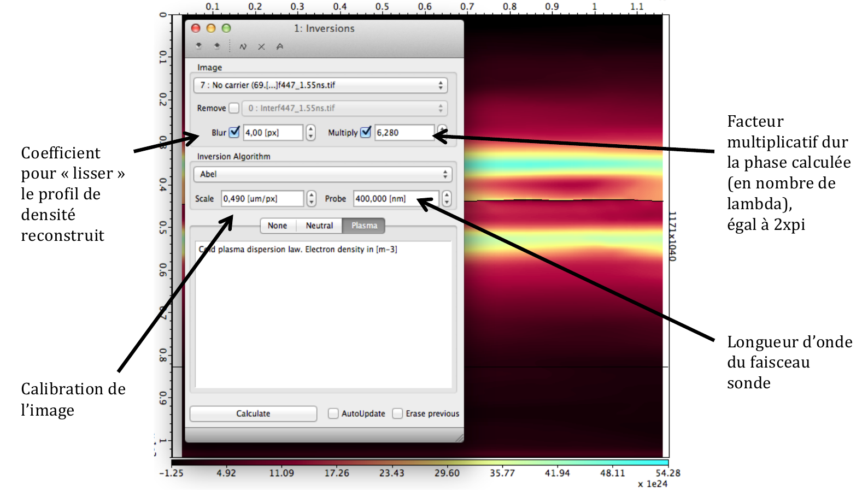Toggle the Remove checkbox
Viewport: 868px width, 497px height.
tap(234, 108)
